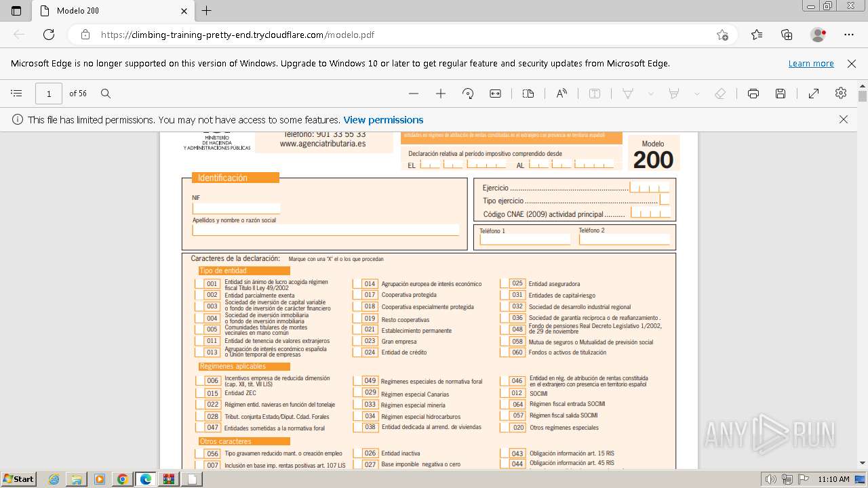Save the PDF with floppy icon
This screenshot has height=488, width=868.
coord(781,94)
